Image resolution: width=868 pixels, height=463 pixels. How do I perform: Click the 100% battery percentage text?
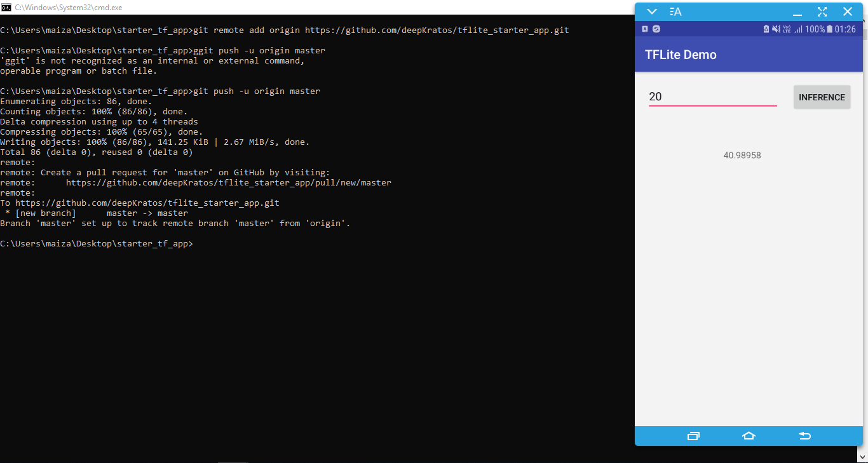815,29
